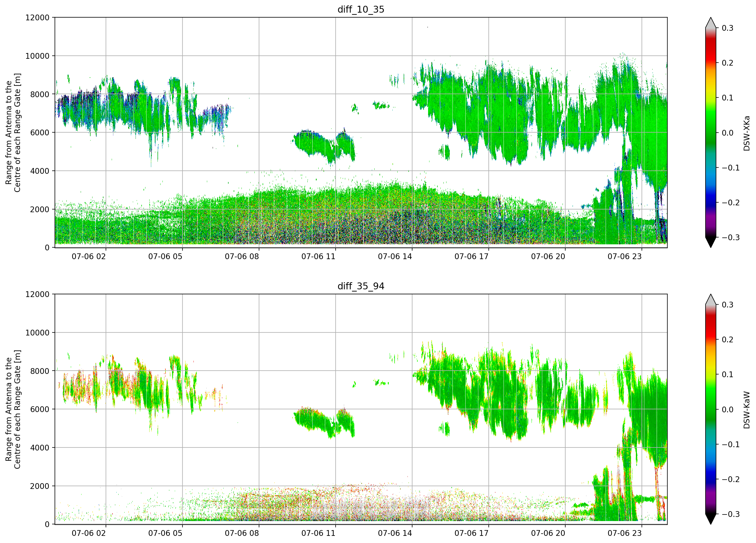Image resolution: width=756 pixels, height=543 pixels.
Task: Click the DSW-XKa colorbar gradient
Action: coord(711,132)
